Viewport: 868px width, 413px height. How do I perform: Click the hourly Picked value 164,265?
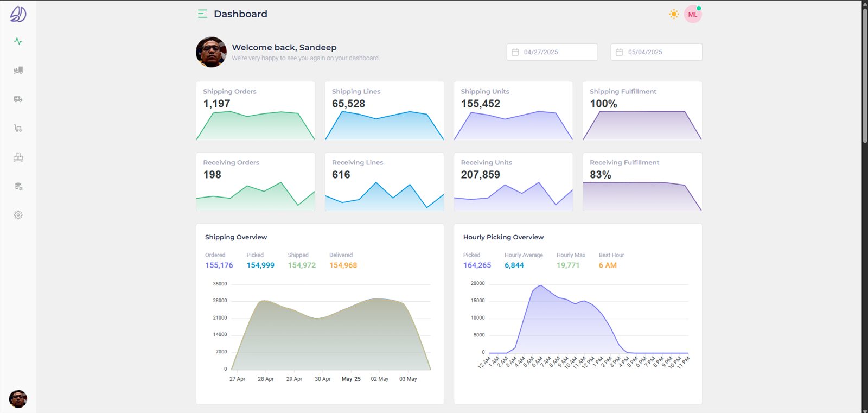(x=477, y=265)
